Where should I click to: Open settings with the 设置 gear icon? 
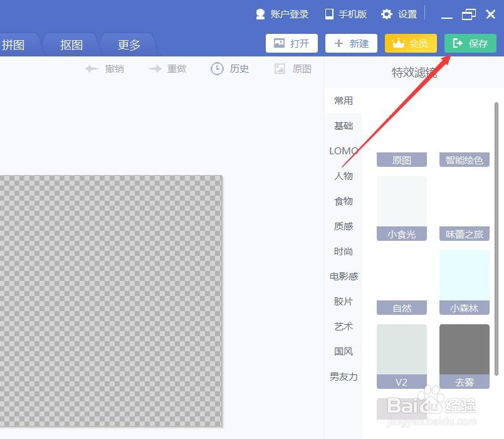(x=387, y=13)
